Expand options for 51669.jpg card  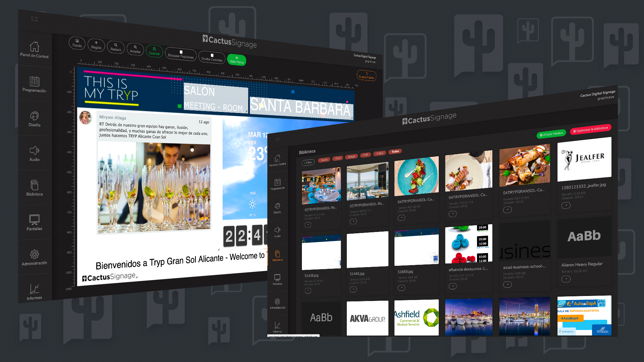[401, 288]
